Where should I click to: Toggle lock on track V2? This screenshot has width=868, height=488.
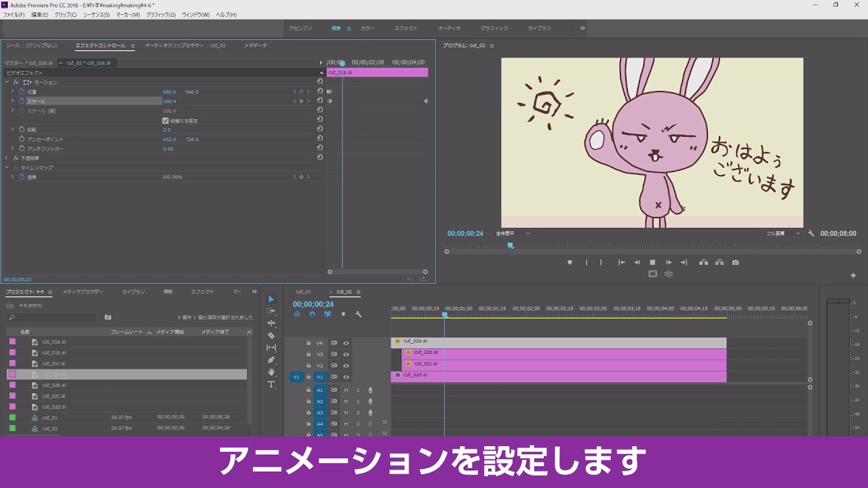309,365
